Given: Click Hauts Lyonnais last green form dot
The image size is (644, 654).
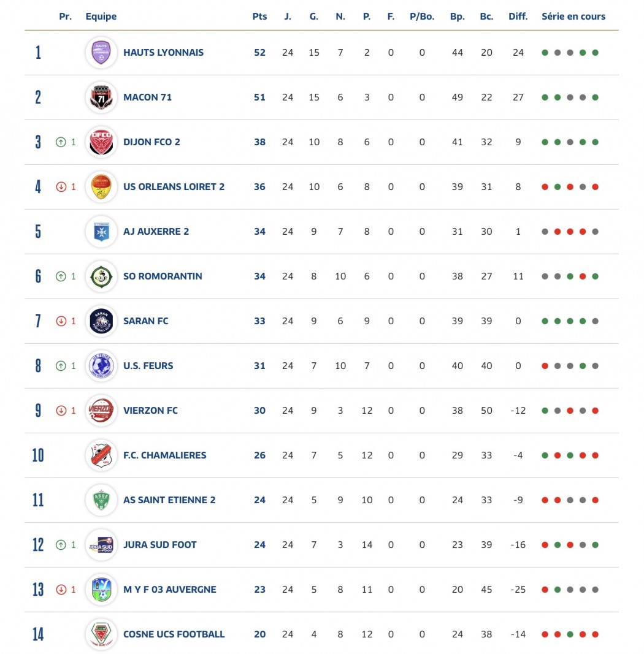Looking at the screenshot, I should (x=595, y=53).
